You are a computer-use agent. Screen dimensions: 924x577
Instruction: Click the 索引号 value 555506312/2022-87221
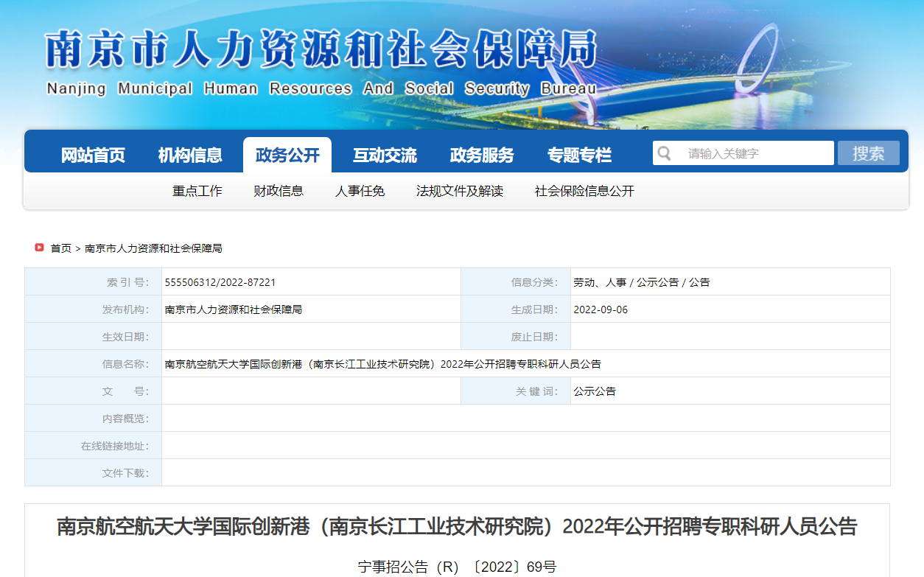(x=220, y=282)
